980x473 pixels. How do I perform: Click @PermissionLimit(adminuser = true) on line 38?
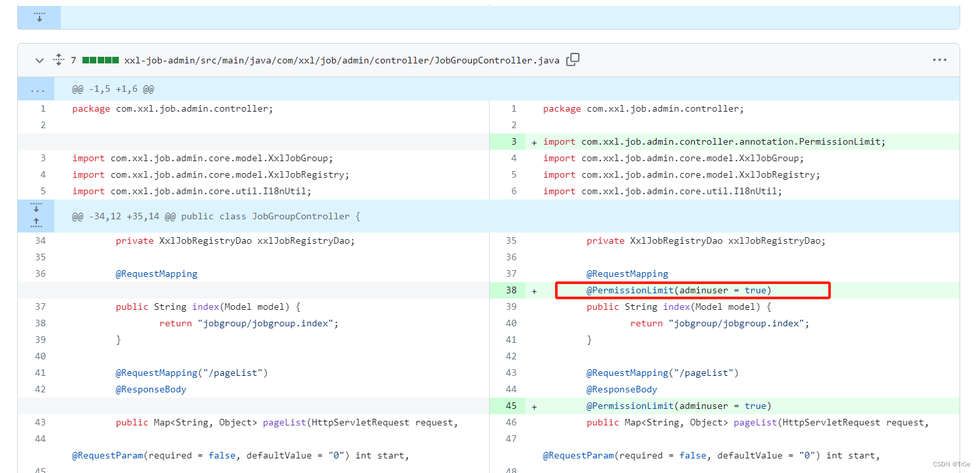[x=679, y=290]
